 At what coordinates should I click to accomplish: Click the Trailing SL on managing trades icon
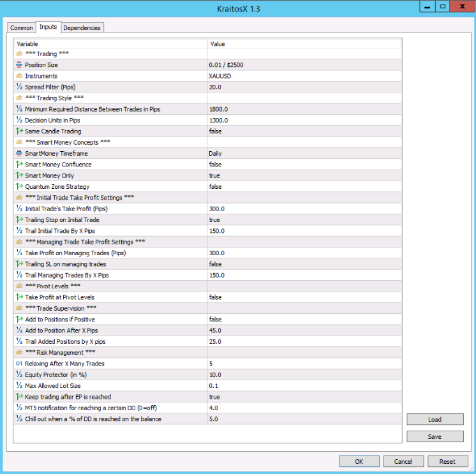click(19, 263)
